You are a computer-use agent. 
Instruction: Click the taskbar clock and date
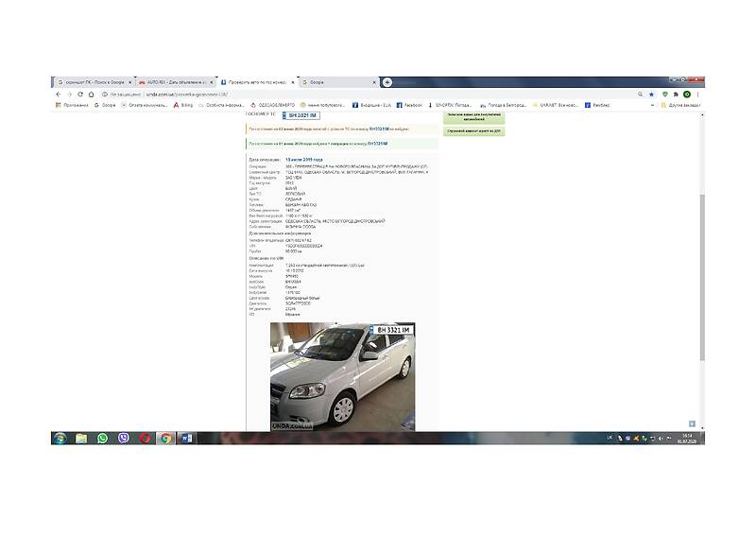(688, 439)
